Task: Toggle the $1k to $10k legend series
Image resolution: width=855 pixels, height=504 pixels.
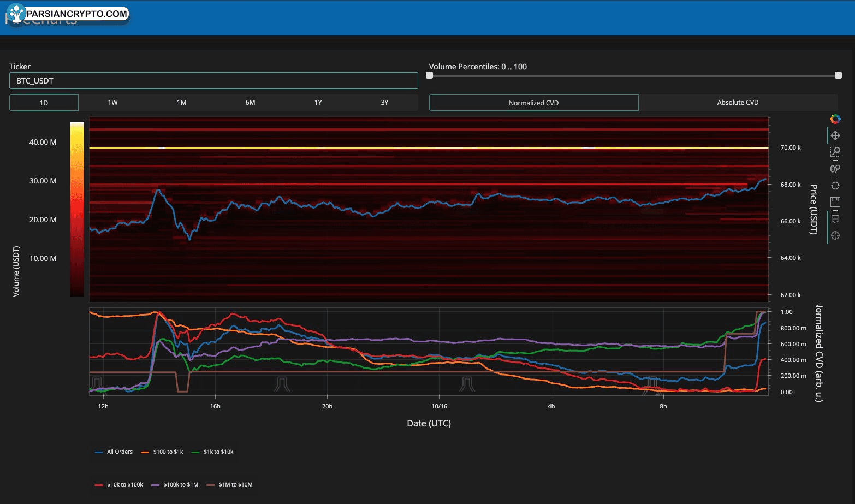Action: [x=212, y=452]
